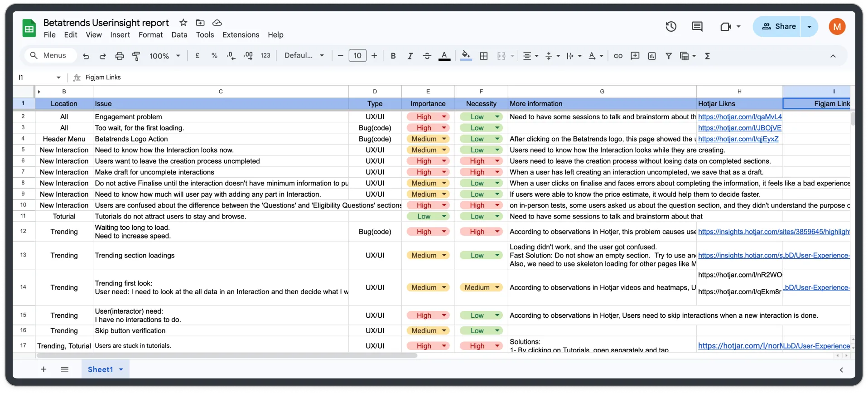Open the comments panel icon
This screenshot has height=393, width=868.
[697, 27]
